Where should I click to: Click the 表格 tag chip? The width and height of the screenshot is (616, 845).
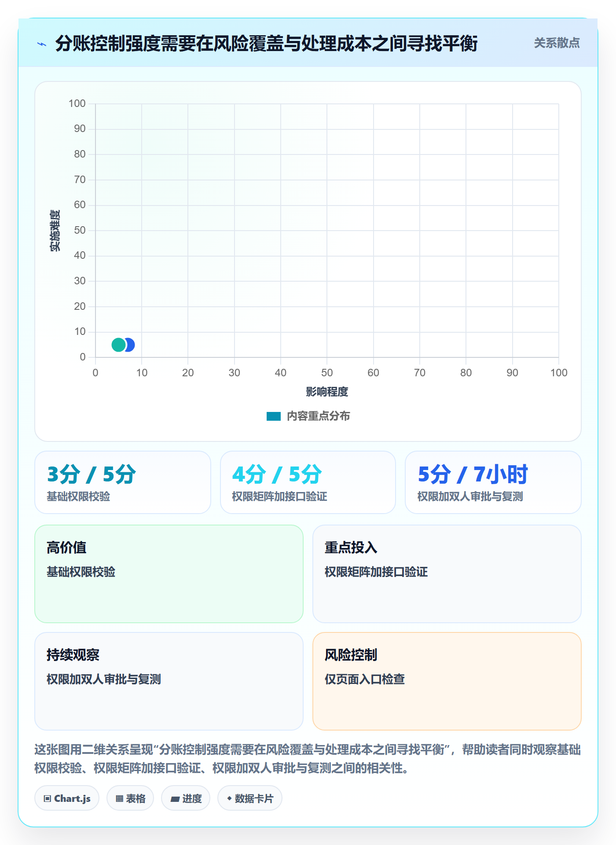click(x=130, y=798)
